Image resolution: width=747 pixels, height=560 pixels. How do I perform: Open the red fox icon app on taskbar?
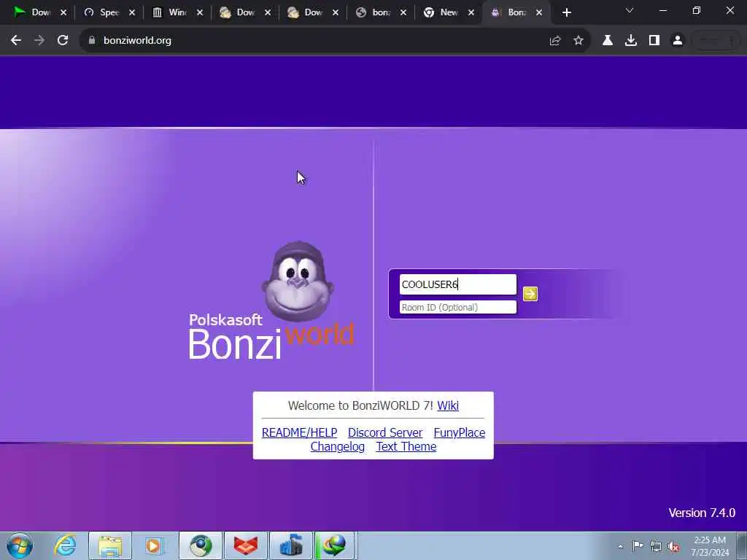(x=246, y=545)
